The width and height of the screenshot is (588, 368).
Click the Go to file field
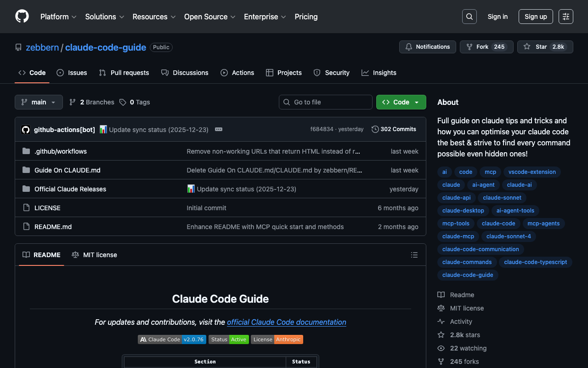pos(325,102)
